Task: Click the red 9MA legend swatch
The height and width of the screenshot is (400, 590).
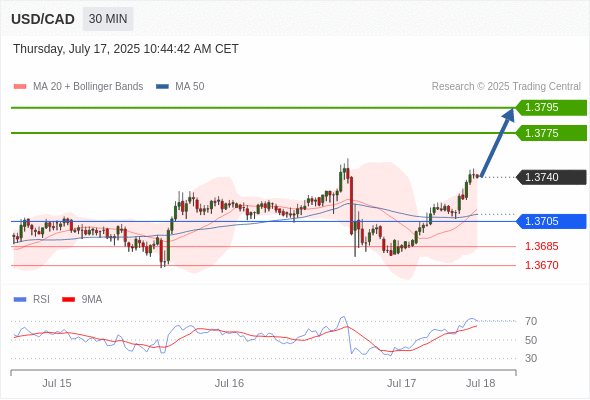Action: click(x=68, y=300)
